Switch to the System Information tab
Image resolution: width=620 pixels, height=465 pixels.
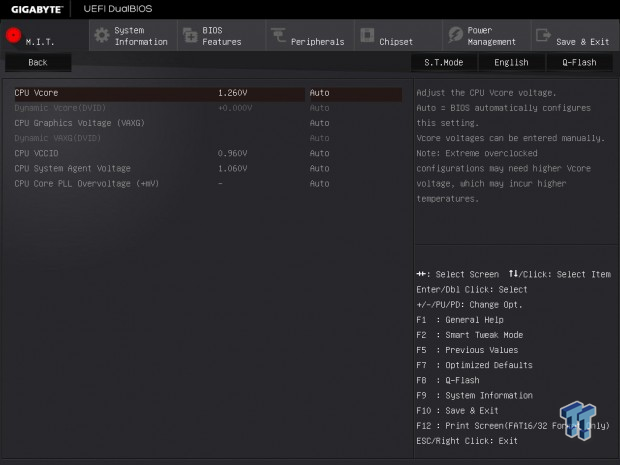pyautogui.click(x=133, y=35)
